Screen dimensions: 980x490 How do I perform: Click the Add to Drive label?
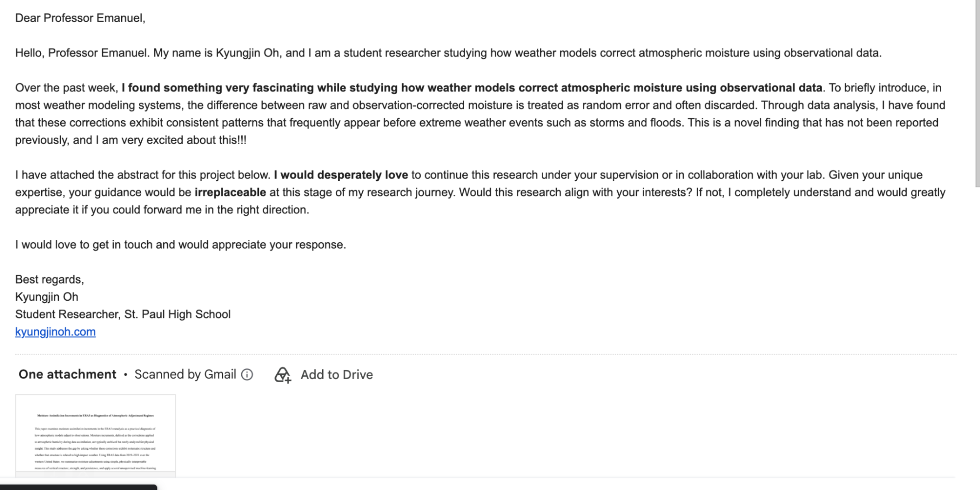(336, 375)
